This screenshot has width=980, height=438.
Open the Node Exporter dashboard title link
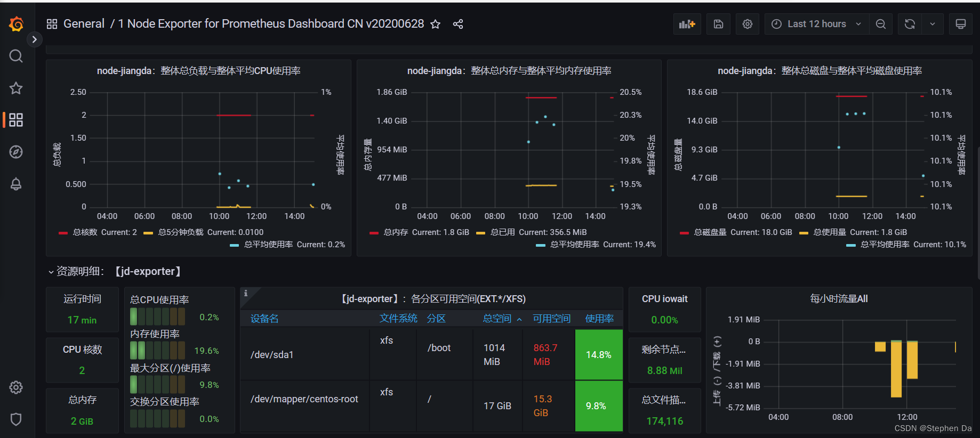point(271,24)
